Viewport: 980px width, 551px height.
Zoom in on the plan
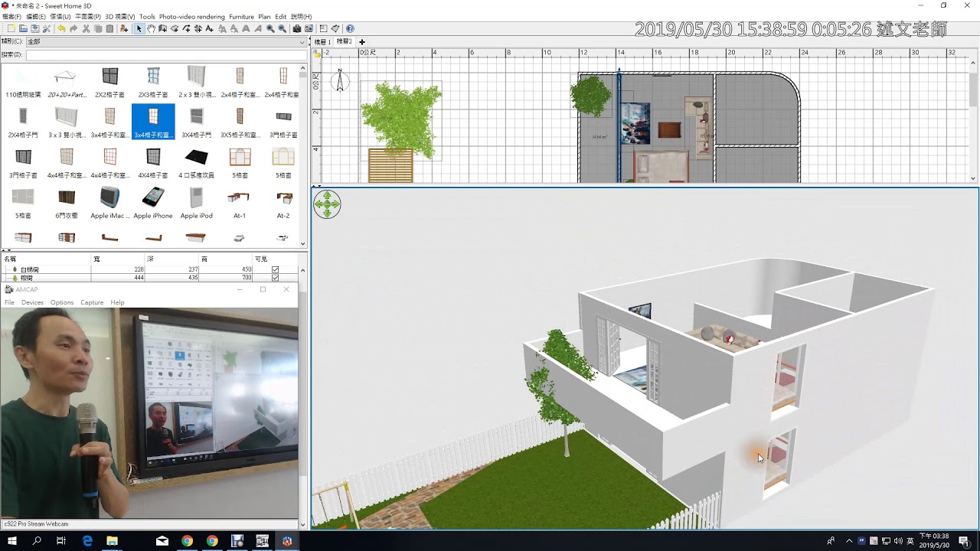269,28
